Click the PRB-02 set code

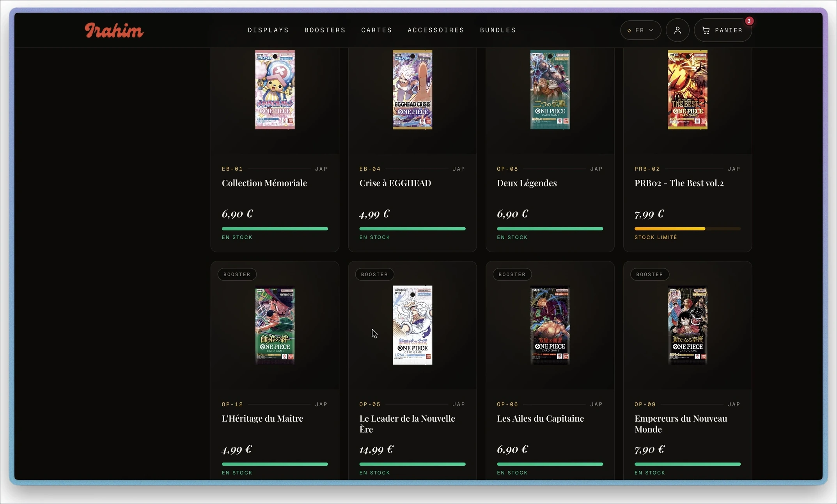coord(647,169)
